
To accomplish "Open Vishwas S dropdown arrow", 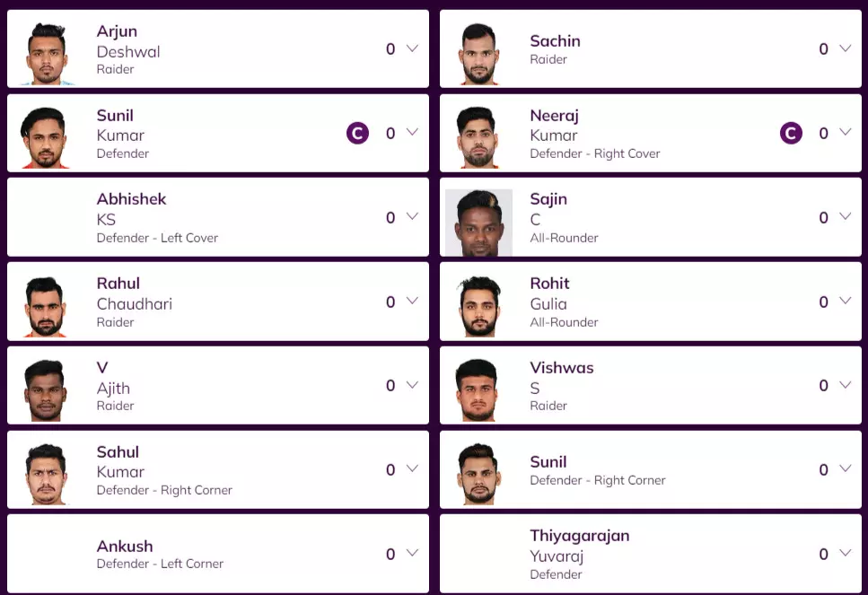I will coord(845,385).
